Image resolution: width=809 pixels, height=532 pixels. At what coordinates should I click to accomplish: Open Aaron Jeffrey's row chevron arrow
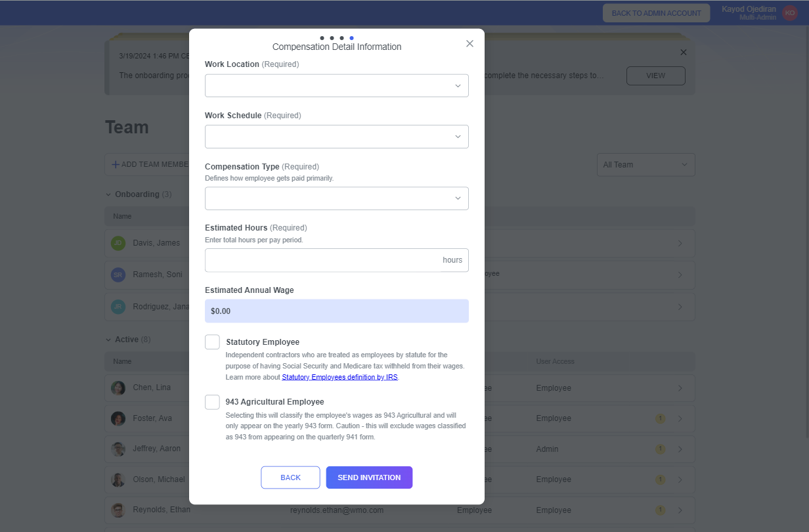[x=680, y=449]
